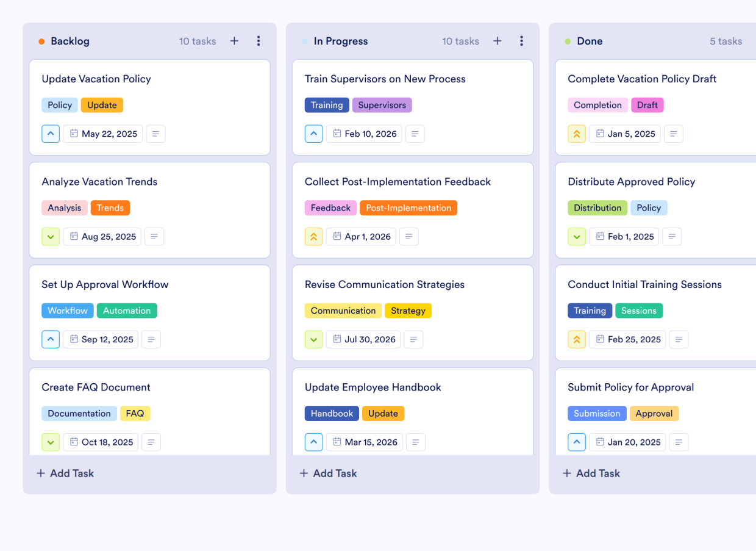Open the Revise Communication Strategies card

tap(385, 284)
